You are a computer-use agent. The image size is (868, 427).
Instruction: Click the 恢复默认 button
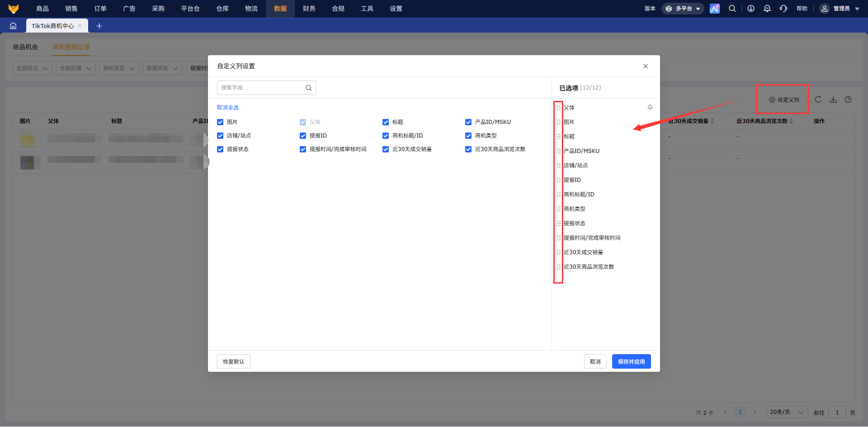[x=234, y=361]
